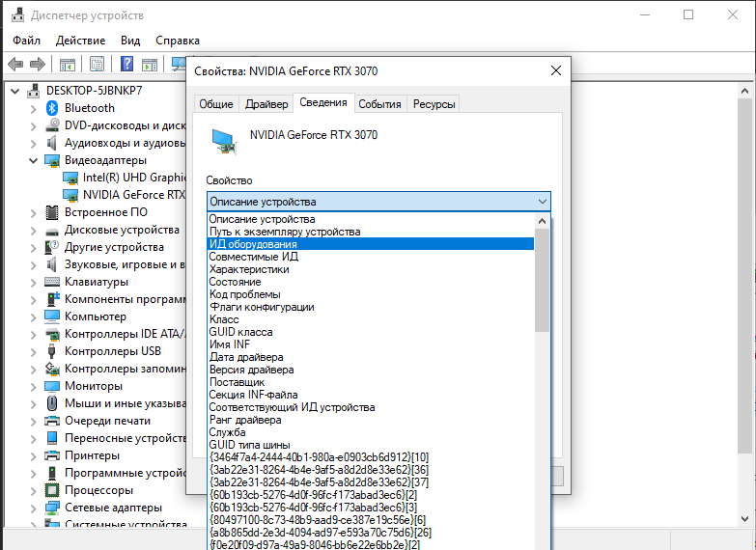Collapse the DESKTOP-5JBNKP7 root node
756x550 pixels.
(14, 91)
